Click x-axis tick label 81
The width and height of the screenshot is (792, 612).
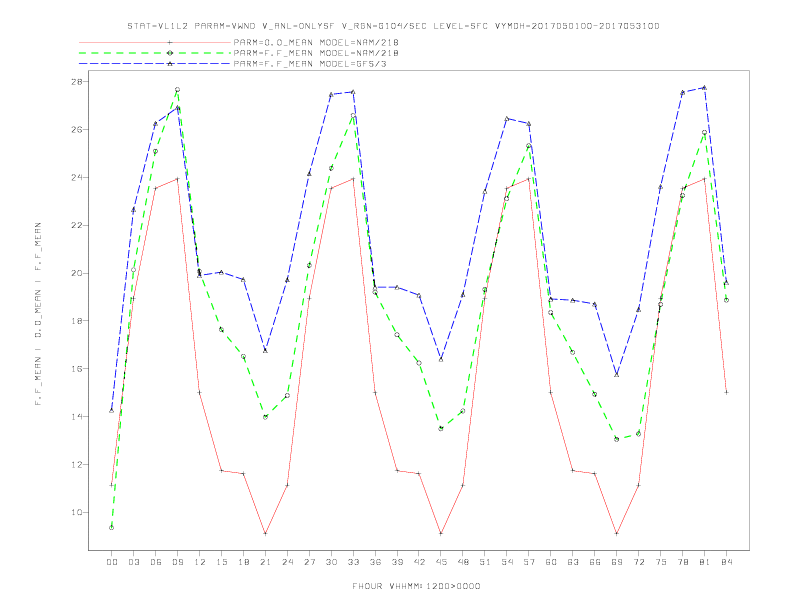[705, 562]
